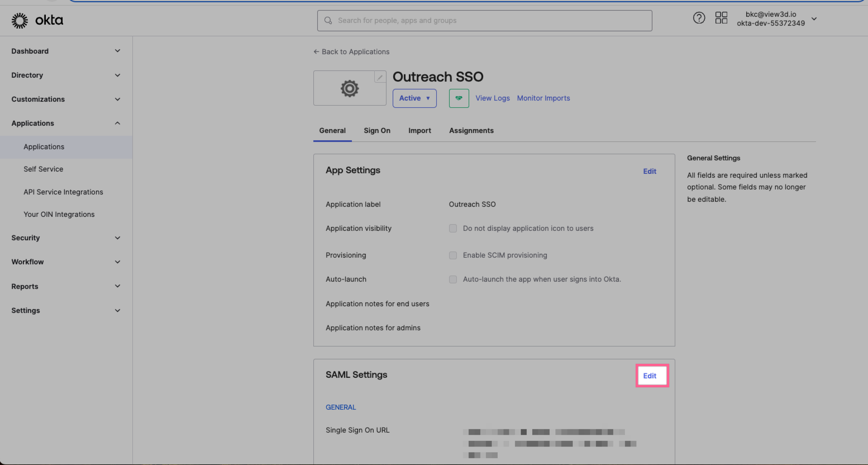Viewport: 868px width, 465px height.
Task: Enable SCIM provisioning checkbox
Action: tap(453, 255)
